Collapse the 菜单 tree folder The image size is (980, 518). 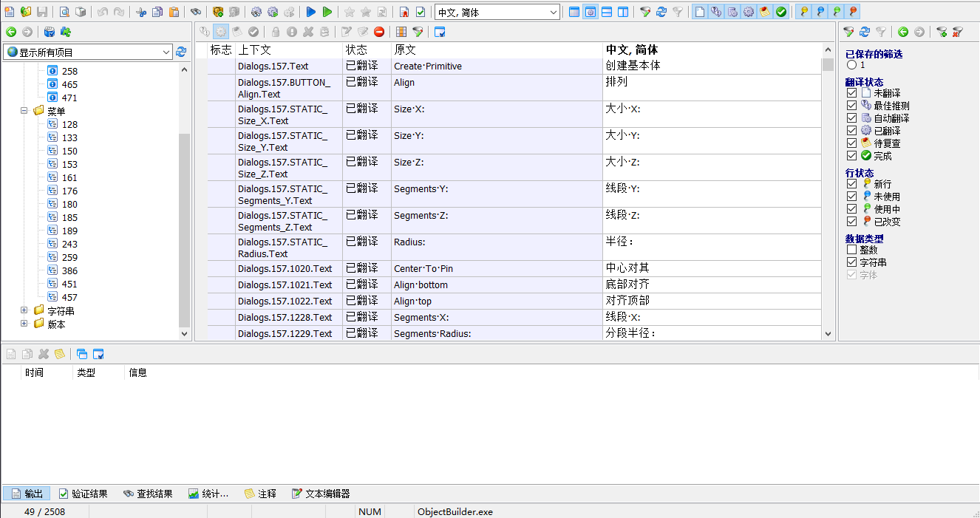(24, 111)
